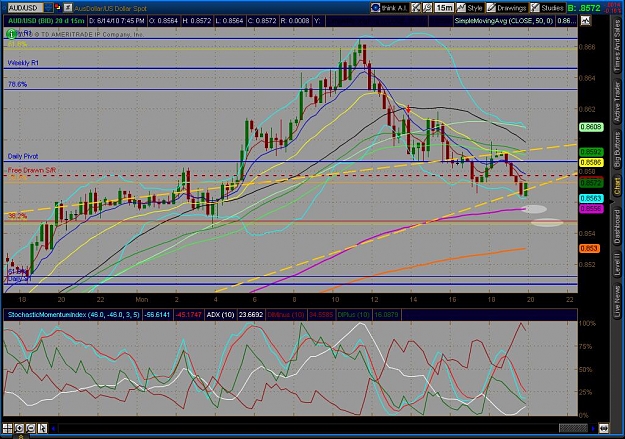Screen dimensions: 625x439
Task: Open the Dashboard side tab
Action: 617,226
